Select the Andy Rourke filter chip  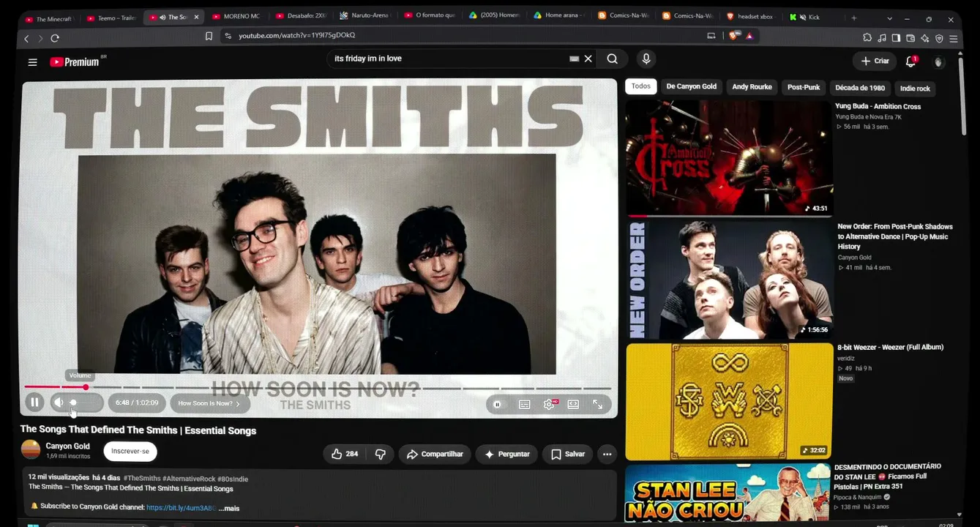[752, 86]
